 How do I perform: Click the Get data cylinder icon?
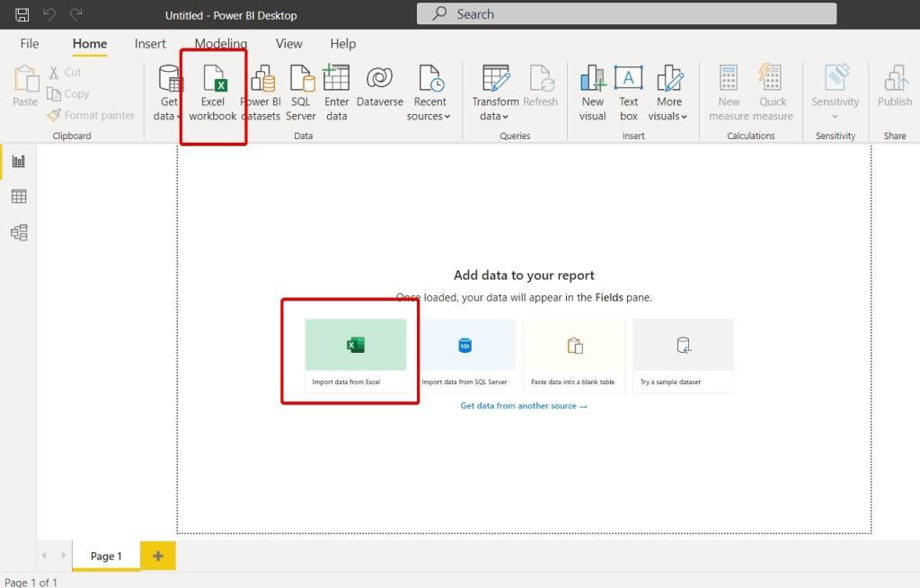coord(169,79)
